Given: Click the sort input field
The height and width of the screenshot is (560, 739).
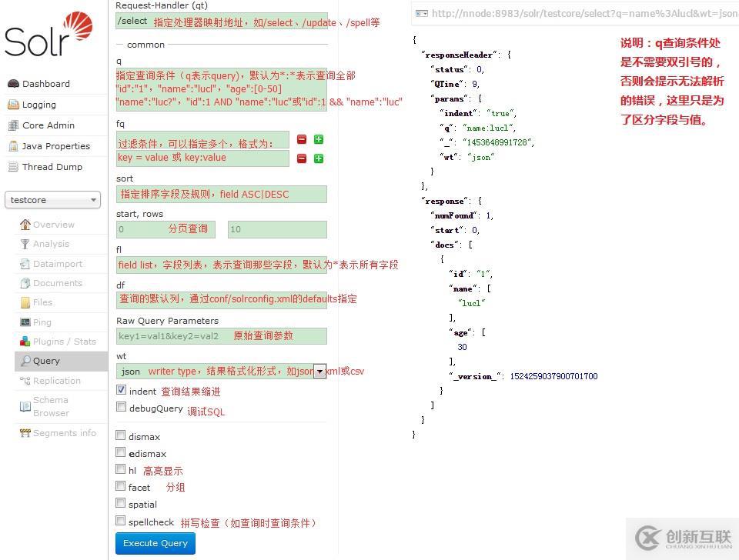Looking at the screenshot, I should [x=222, y=194].
